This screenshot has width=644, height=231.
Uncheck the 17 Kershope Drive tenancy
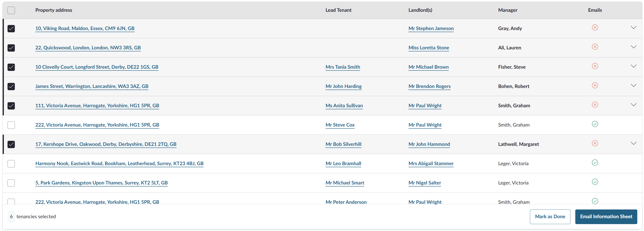[11, 144]
